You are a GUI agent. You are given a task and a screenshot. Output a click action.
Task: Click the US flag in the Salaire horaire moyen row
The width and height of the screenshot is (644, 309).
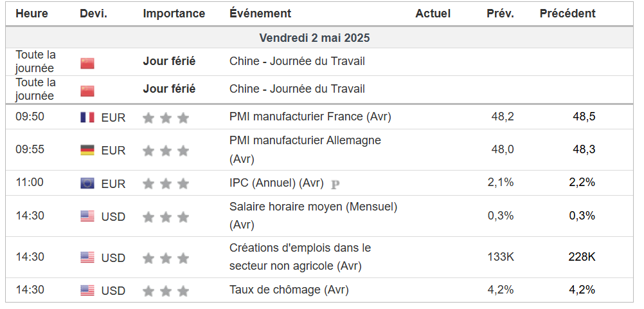pyautogui.click(x=87, y=216)
